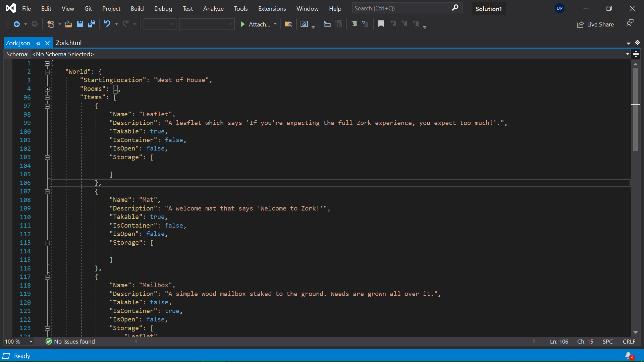This screenshot has width=644, height=362.
Task: Click the vertical scrollbar down arrow
Action: [x=635, y=333]
